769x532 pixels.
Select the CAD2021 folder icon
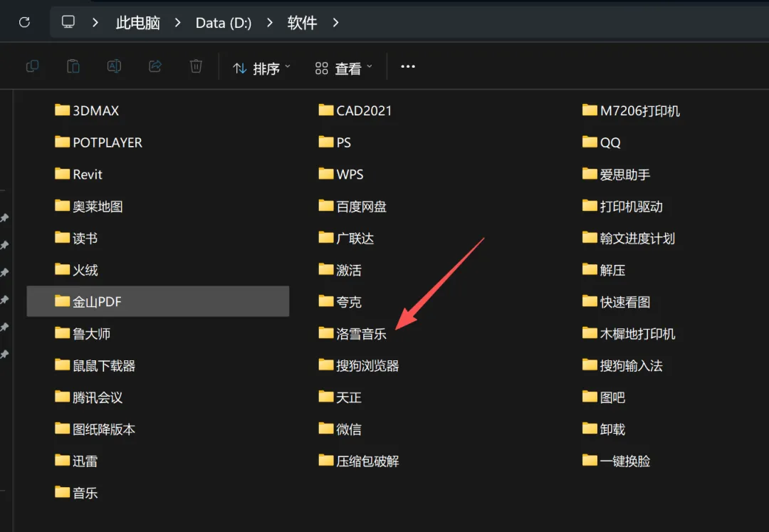pyautogui.click(x=326, y=110)
